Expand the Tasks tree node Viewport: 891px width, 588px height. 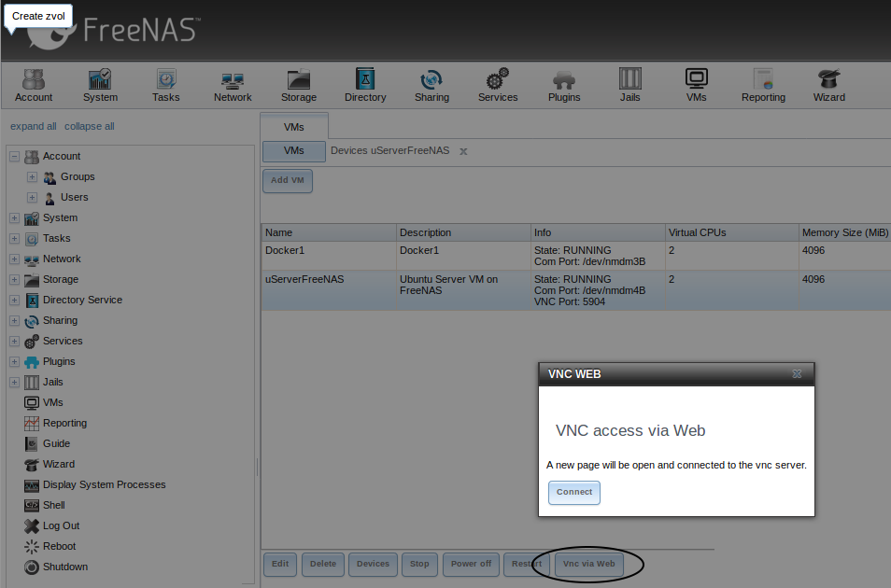[x=14, y=238]
